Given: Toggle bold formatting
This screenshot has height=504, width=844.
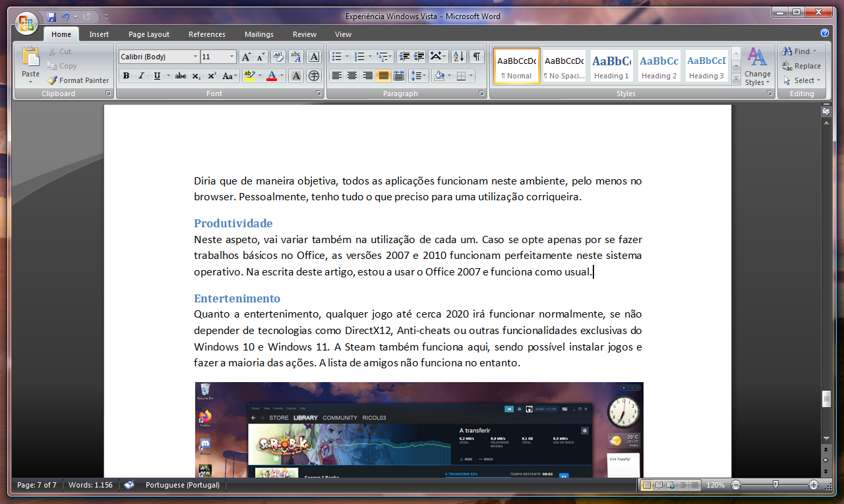Looking at the screenshot, I should point(126,76).
